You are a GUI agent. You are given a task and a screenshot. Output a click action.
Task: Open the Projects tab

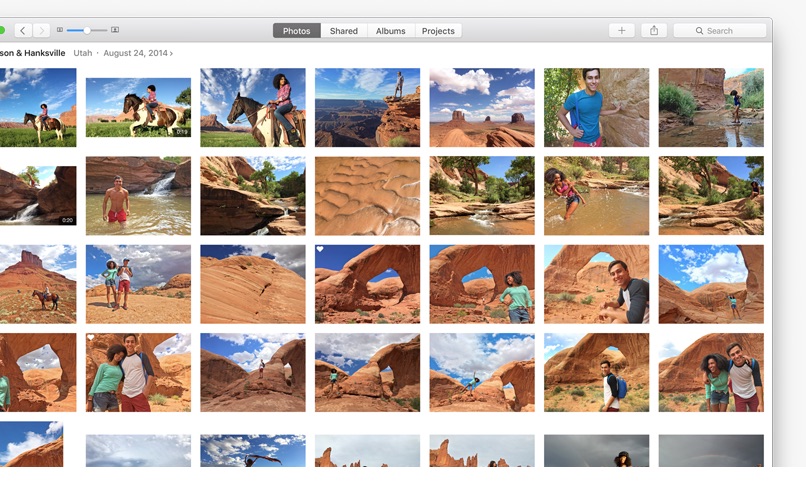click(438, 31)
